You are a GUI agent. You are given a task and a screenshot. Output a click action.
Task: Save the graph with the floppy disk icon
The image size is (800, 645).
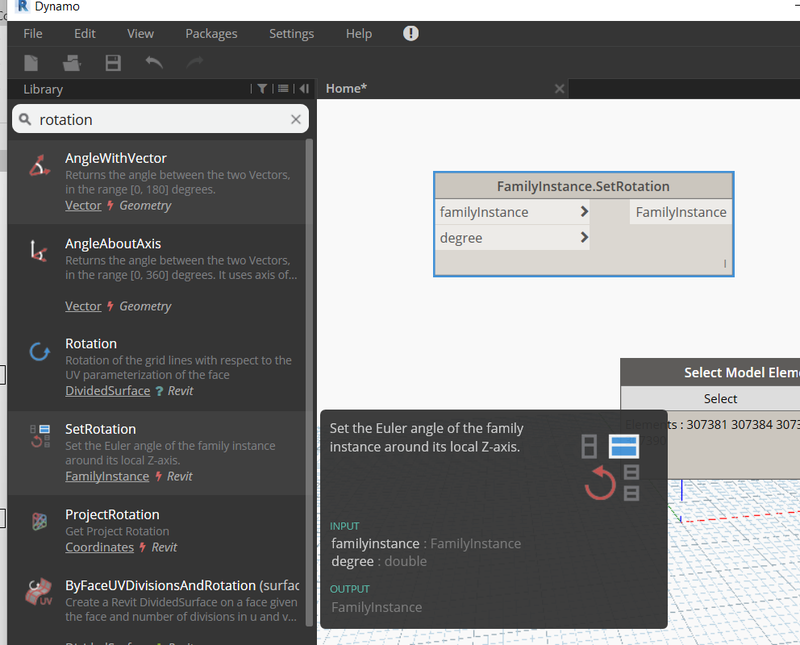(113, 63)
